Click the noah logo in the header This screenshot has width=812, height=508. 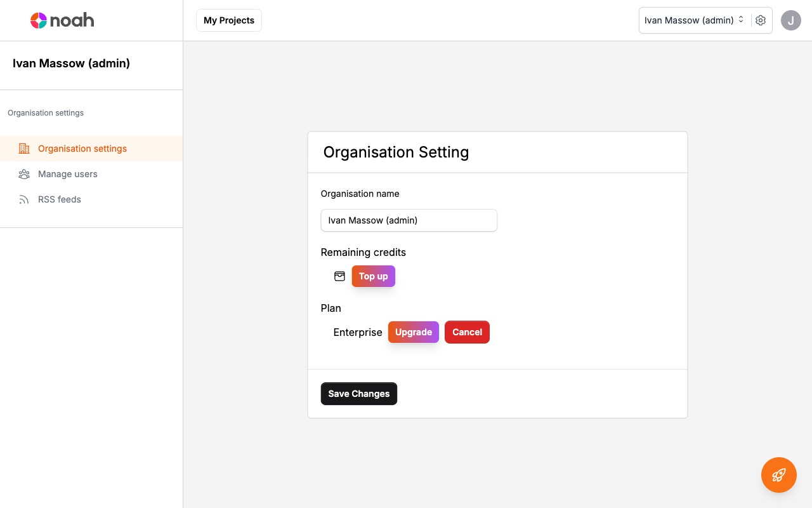pos(62,20)
